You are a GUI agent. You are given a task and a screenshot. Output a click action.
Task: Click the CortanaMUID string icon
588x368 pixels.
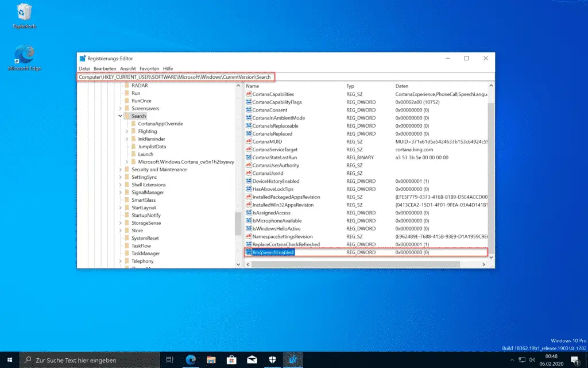(x=249, y=141)
